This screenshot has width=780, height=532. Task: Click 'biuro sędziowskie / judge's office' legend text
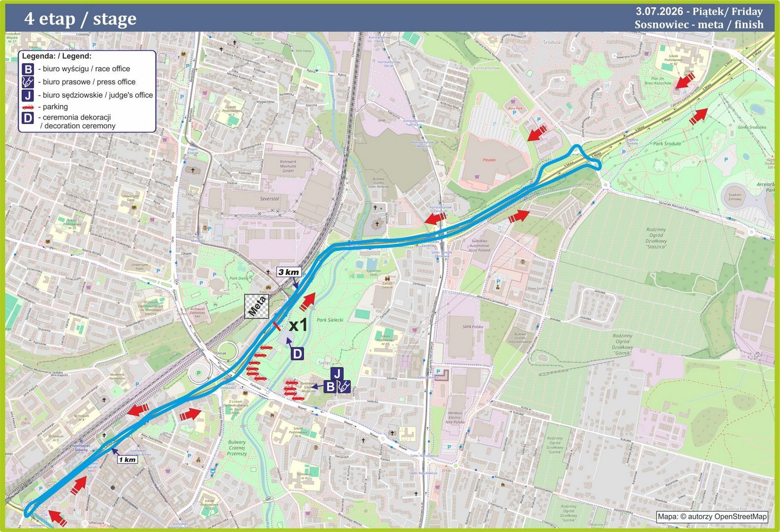coord(98,95)
